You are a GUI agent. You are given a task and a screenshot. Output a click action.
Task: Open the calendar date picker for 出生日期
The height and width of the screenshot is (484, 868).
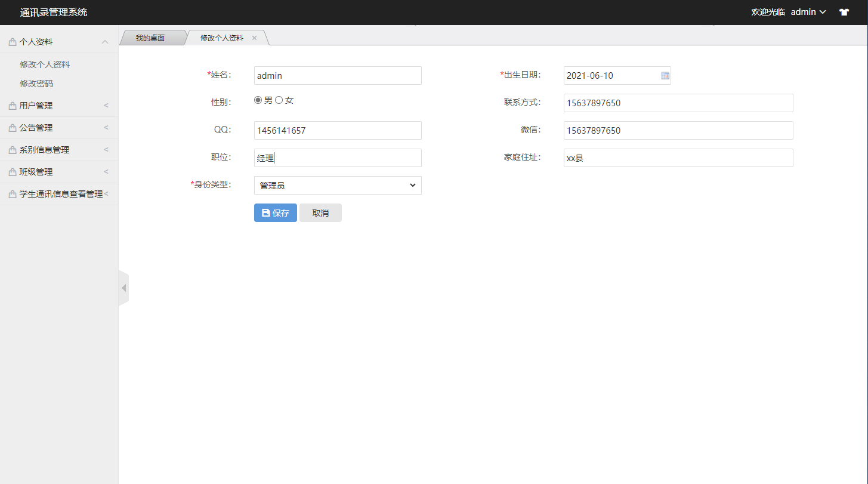pos(665,75)
